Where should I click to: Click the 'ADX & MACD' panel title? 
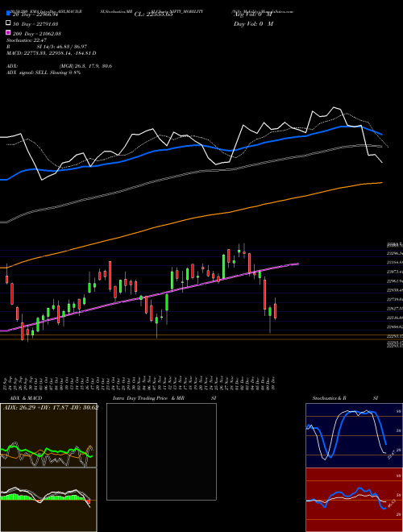26,398
